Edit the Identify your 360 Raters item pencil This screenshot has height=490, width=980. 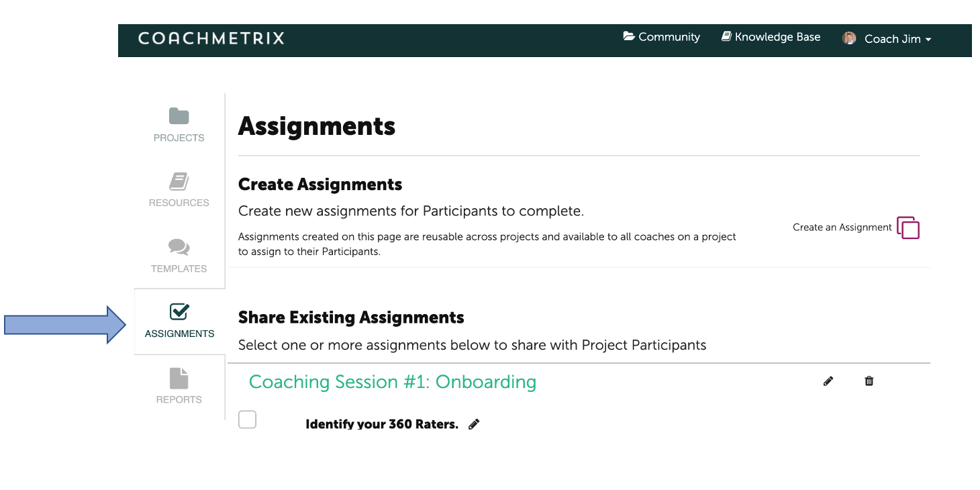[474, 424]
